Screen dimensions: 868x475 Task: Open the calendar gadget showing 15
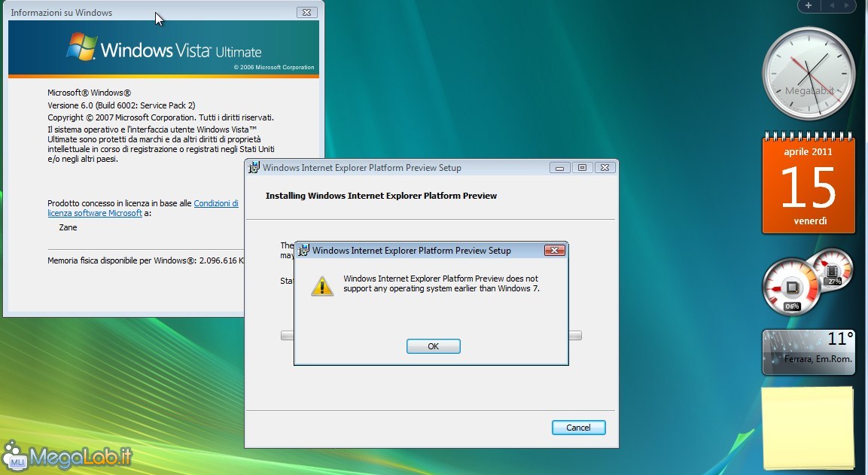click(x=809, y=183)
